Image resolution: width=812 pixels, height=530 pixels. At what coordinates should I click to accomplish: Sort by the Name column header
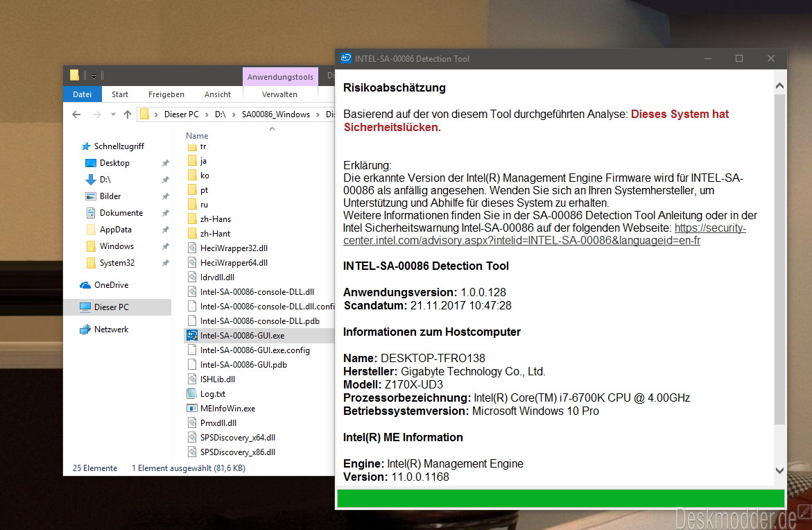[x=197, y=135]
